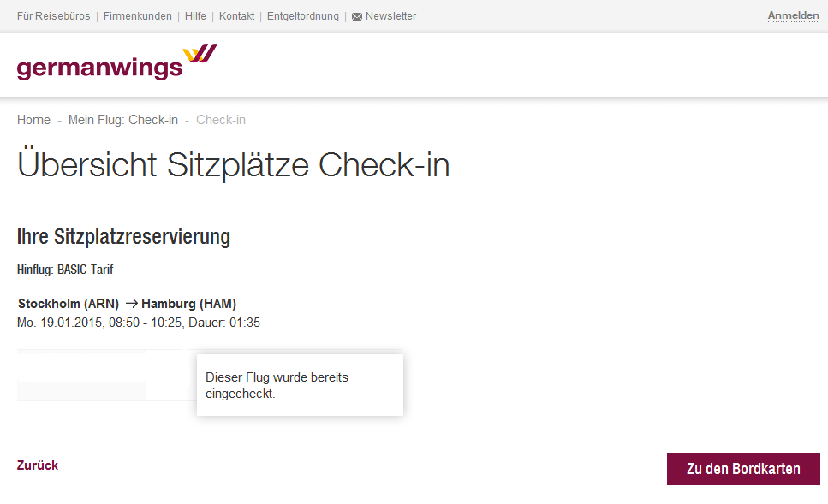The width and height of the screenshot is (828, 504).
Task: Open the Entgeltordnung link
Action: point(303,16)
